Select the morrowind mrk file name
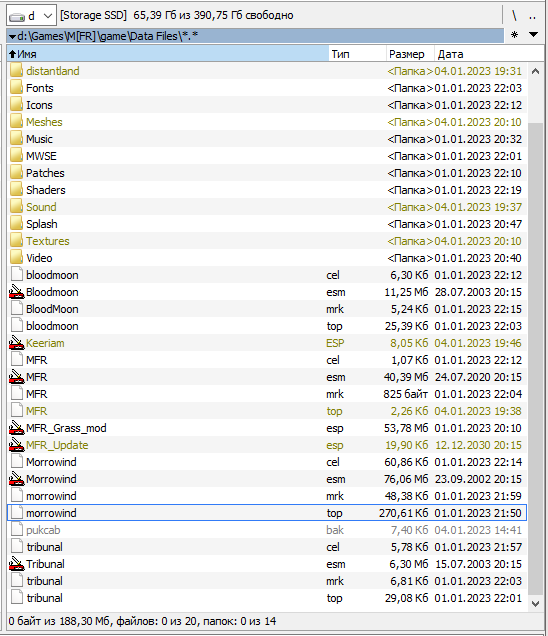Screen dimensions: 548x636 coord(51,496)
